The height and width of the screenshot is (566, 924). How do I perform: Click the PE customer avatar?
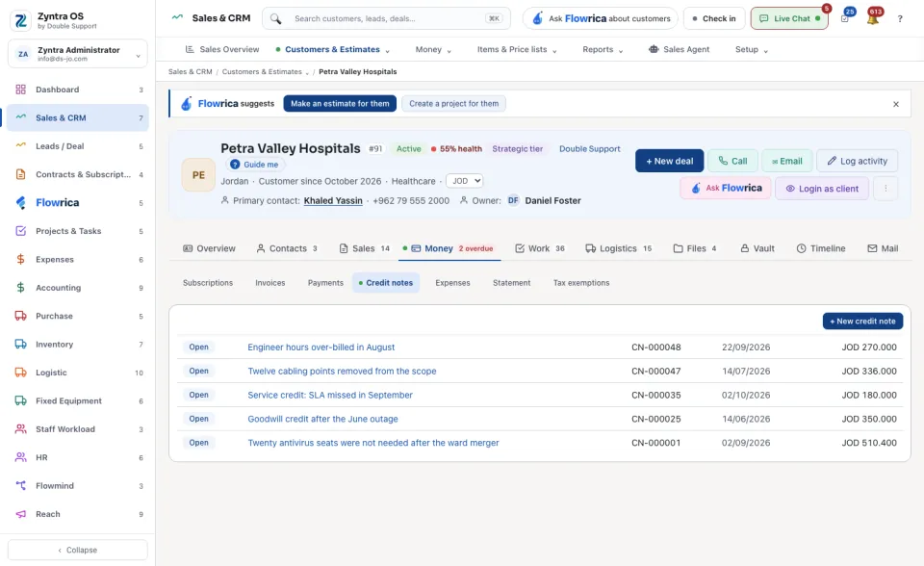[x=198, y=175]
